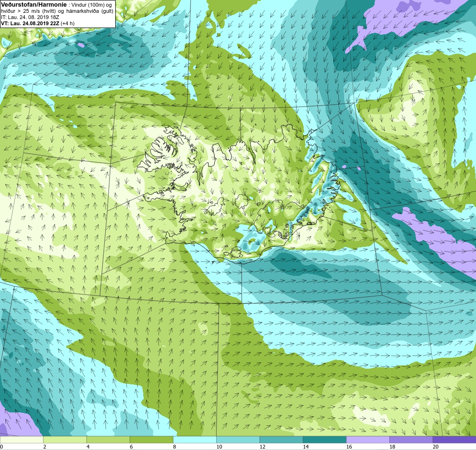Viewport: 476px width, 450px height.
Task: Click the legend label '8'
Action: 175,447
